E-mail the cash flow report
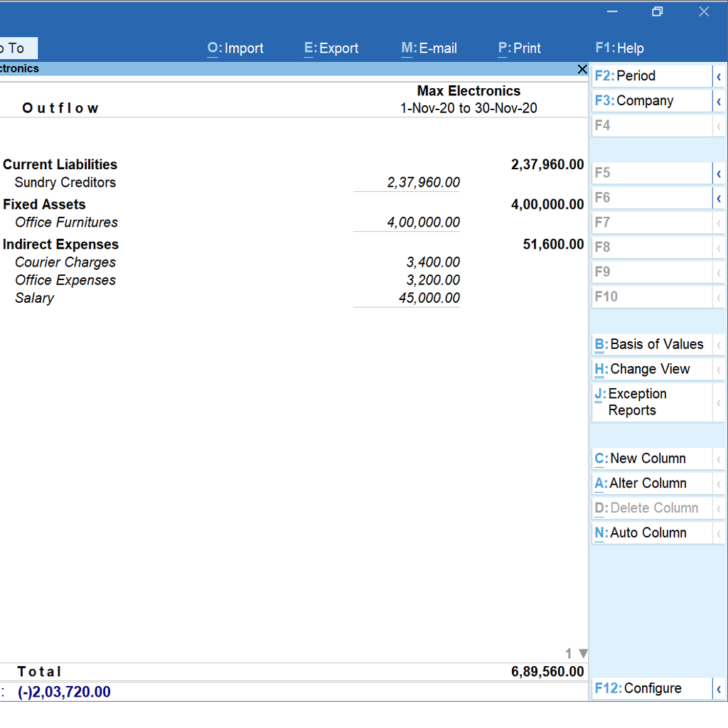Image resolution: width=728 pixels, height=728 pixels. (x=429, y=48)
